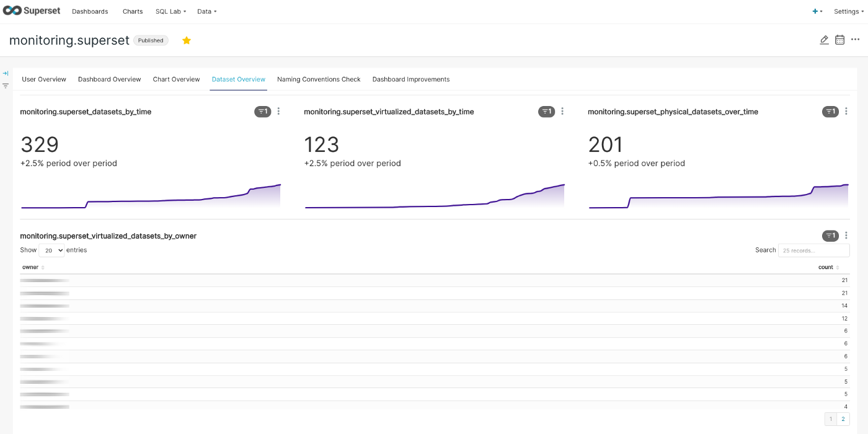The width and height of the screenshot is (868, 434).
Task: Click the edit dashboard pencil icon
Action: point(824,40)
